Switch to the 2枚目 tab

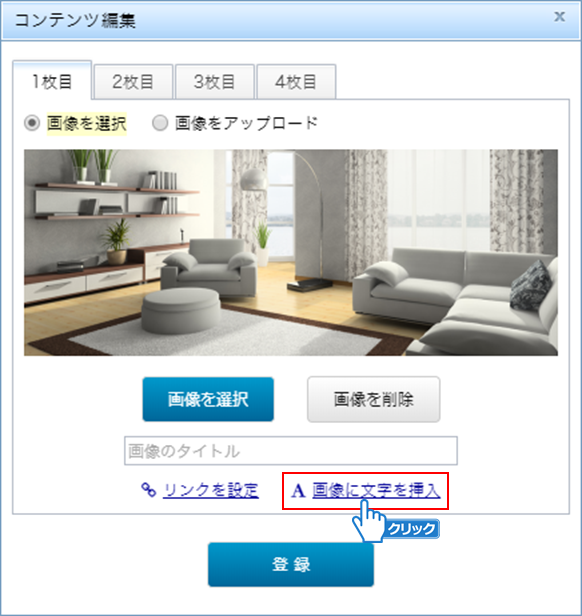click(133, 82)
